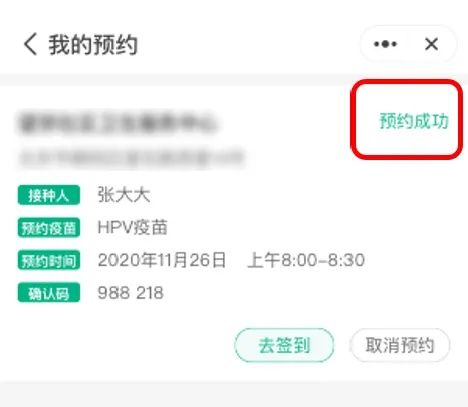Viewport: 468px width, 407px height.
Task: Select the green 预约时间 tag
Action: [49, 260]
